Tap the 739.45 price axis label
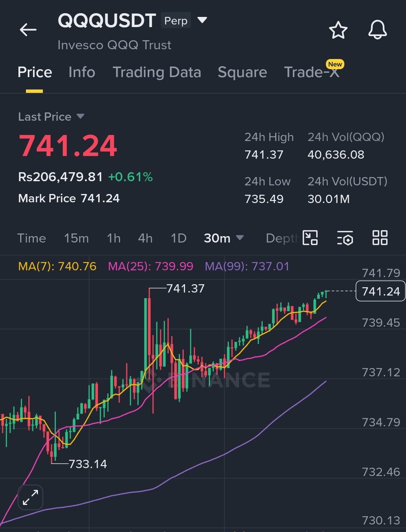The width and height of the screenshot is (406, 532). [x=381, y=323]
